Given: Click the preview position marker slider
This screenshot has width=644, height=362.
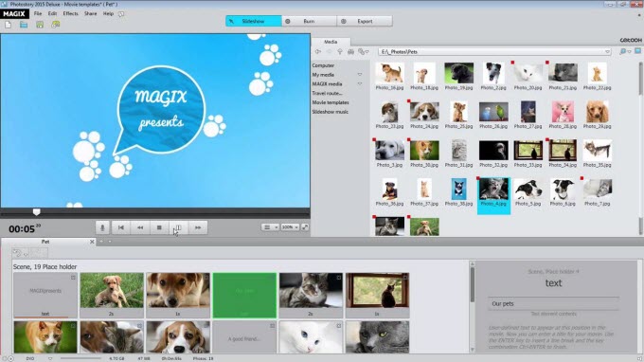Looking at the screenshot, I should (37, 212).
